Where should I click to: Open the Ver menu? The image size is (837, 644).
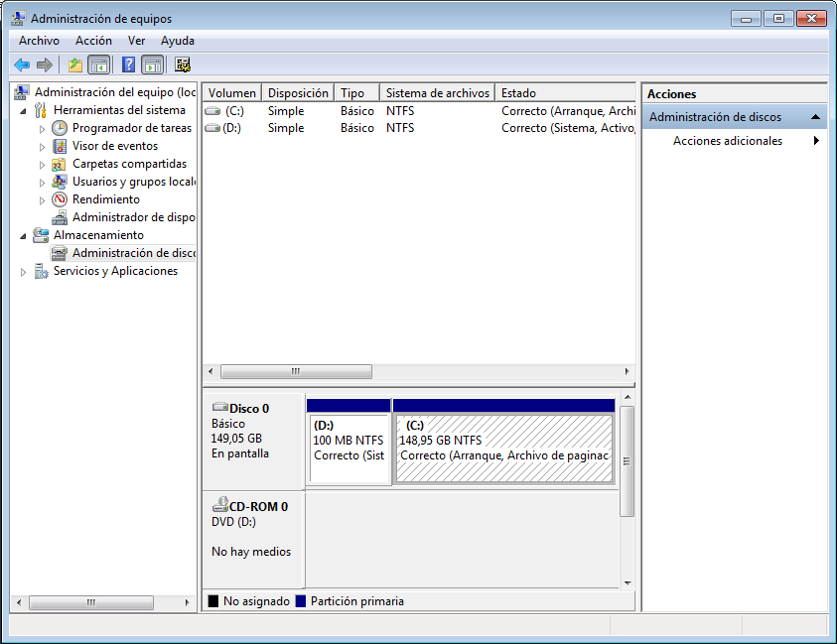click(x=137, y=41)
